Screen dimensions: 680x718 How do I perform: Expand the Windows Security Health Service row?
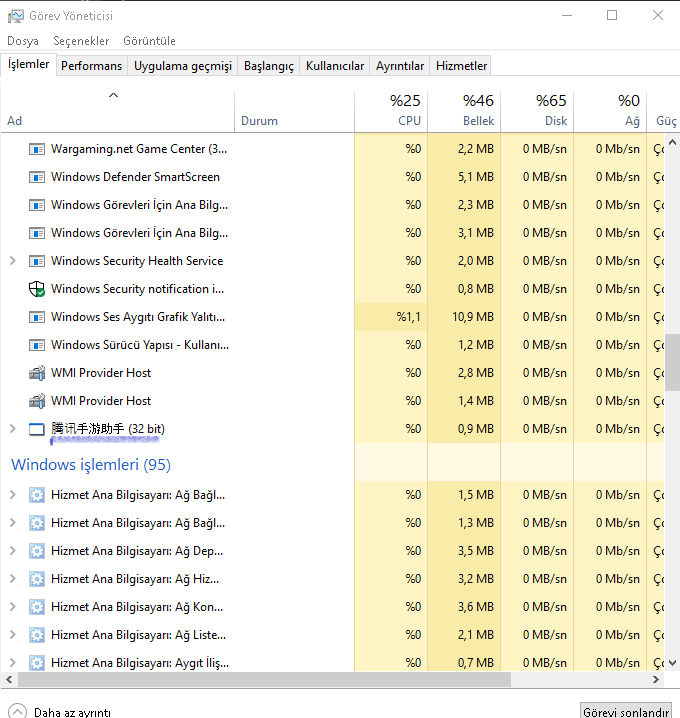click(x=13, y=261)
